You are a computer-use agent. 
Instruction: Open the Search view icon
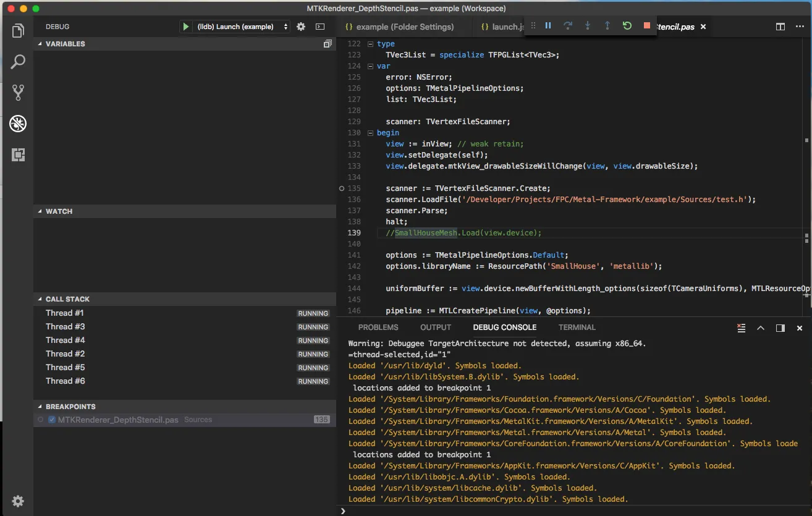[x=18, y=62]
